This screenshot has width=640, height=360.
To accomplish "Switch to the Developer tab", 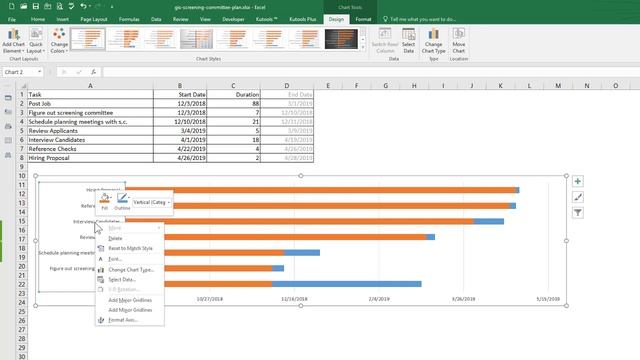I will pos(233,19).
